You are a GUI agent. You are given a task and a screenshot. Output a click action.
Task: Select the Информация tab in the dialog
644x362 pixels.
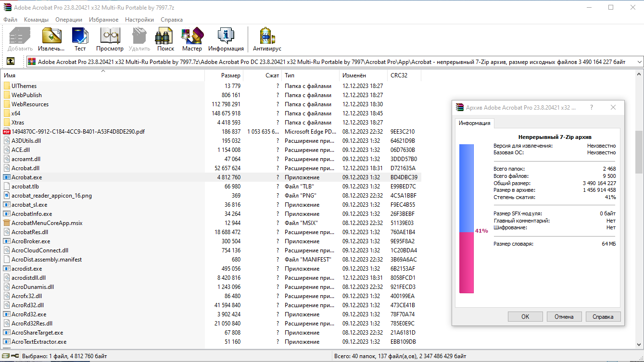(474, 123)
